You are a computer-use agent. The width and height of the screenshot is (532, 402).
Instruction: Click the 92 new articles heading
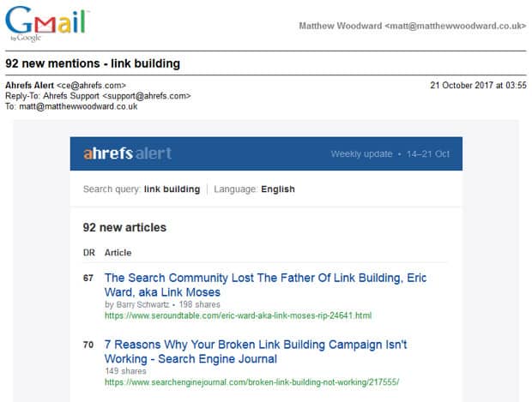124,227
